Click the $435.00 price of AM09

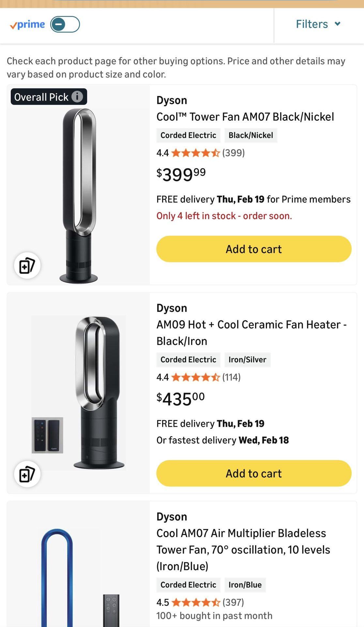pos(180,399)
